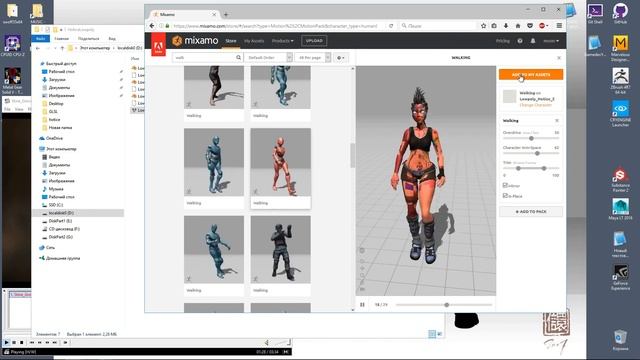Pause the animation preview playback
Viewport: 640px width, 360px height.
click(x=362, y=304)
